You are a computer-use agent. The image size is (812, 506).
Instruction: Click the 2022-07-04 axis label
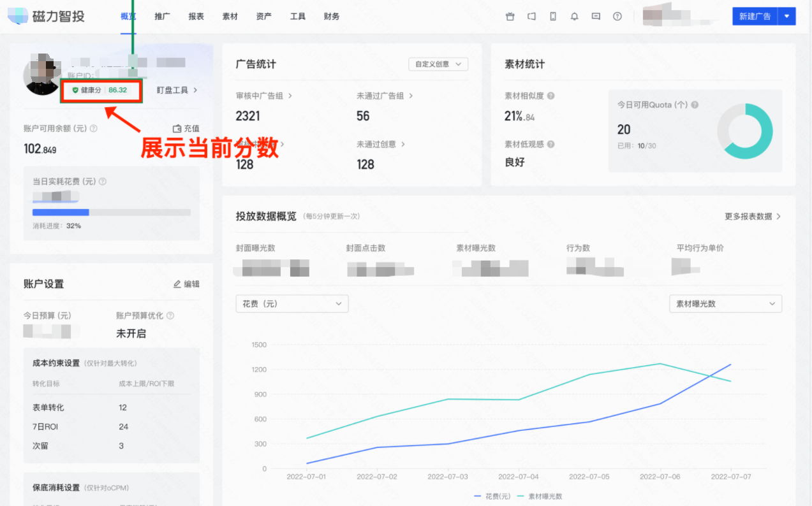click(x=519, y=477)
